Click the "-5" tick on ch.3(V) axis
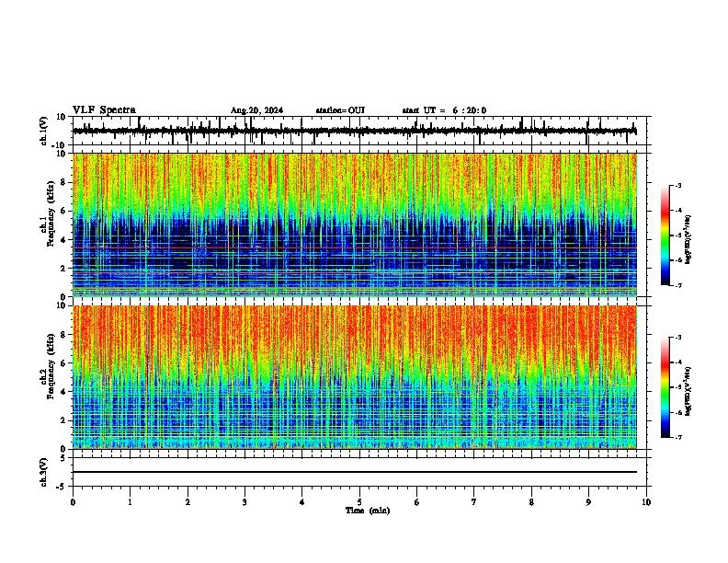The width and height of the screenshot is (728, 563). click(x=61, y=487)
